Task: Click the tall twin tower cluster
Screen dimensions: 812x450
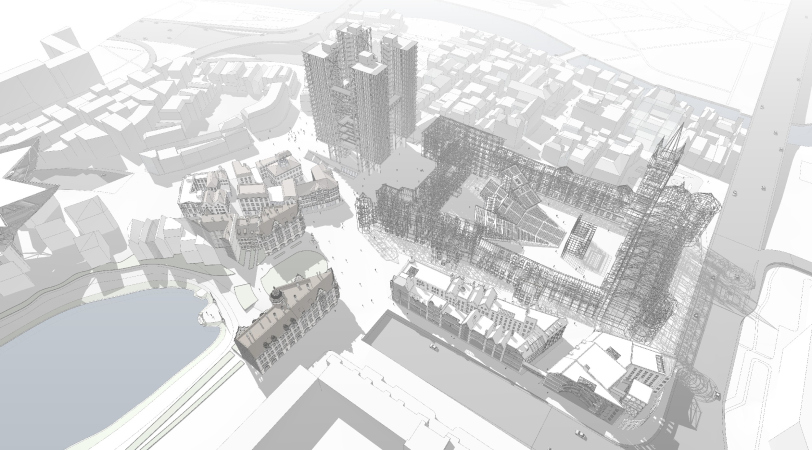Action: (x=358, y=95)
